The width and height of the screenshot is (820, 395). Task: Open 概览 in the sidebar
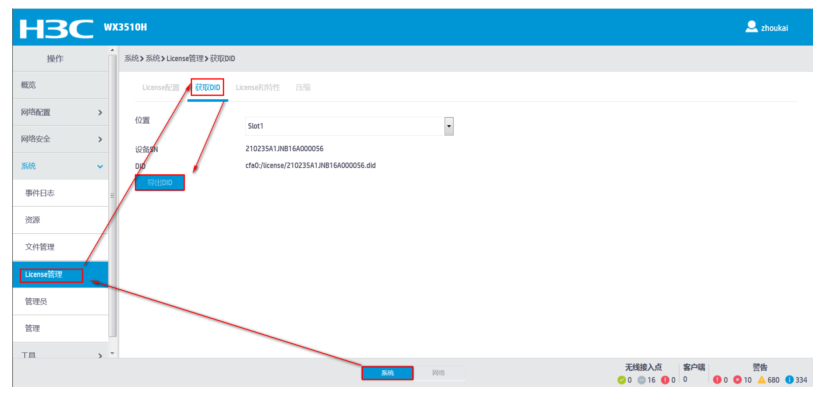click(x=60, y=85)
